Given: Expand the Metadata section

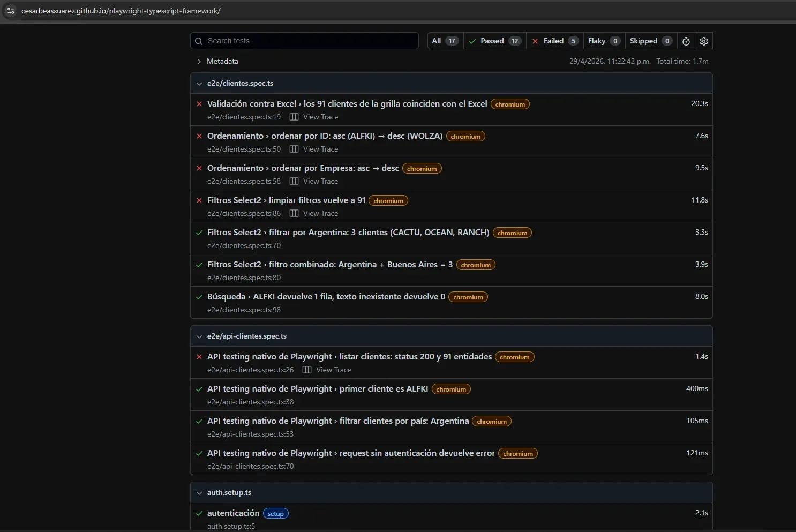Looking at the screenshot, I should (x=217, y=61).
